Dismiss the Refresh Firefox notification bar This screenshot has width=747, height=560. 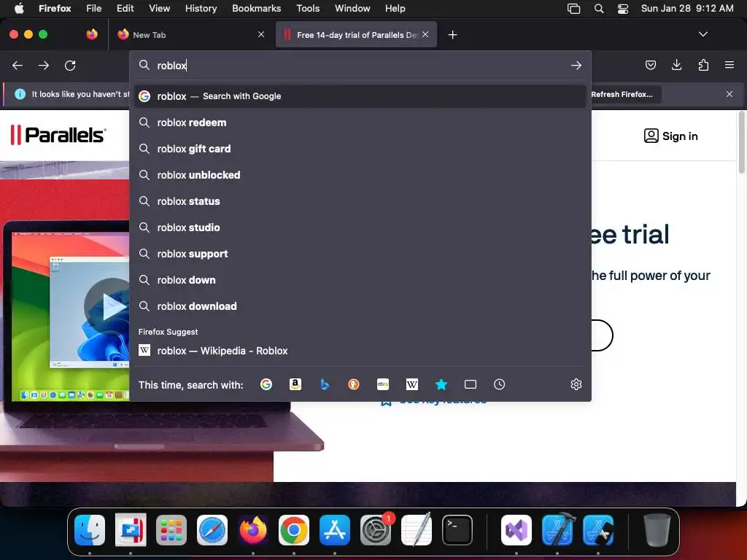(729, 94)
